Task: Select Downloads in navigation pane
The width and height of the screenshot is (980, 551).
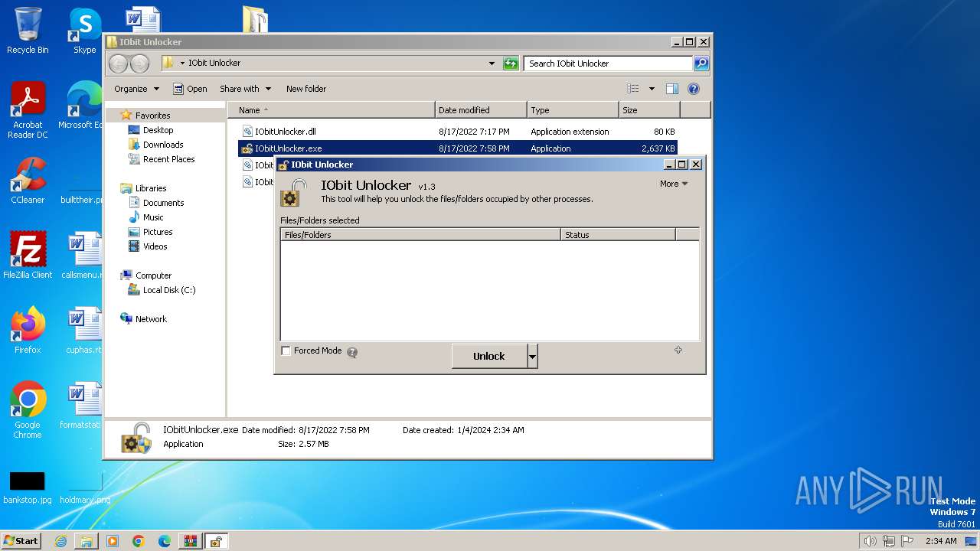Action: tap(163, 145)
